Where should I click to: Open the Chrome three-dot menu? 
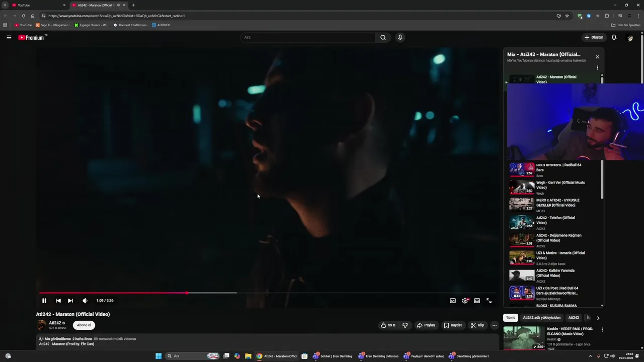638,16
